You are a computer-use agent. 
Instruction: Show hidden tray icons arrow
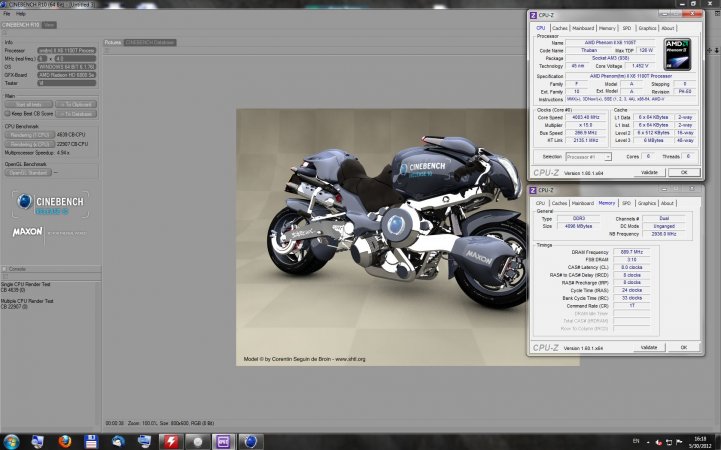pyautogui.click(x=648, y=442)
